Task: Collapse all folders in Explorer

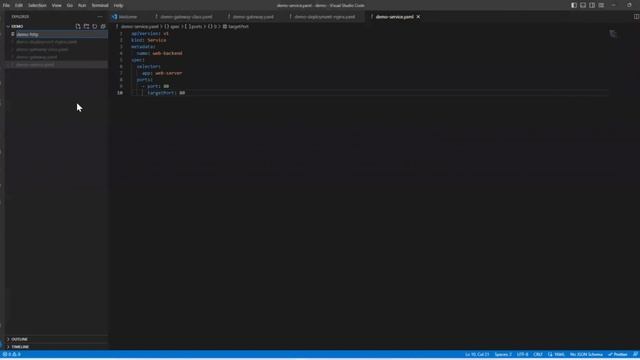Action: click(103, 26)
